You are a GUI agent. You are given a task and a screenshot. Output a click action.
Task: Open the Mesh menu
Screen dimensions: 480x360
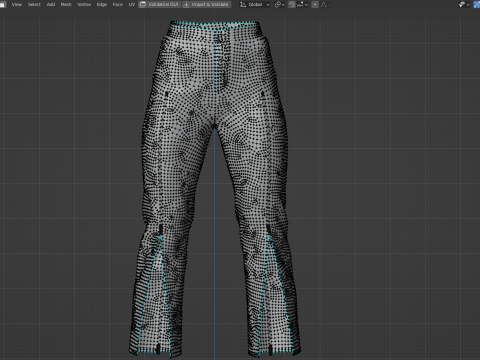pos(66,4)
